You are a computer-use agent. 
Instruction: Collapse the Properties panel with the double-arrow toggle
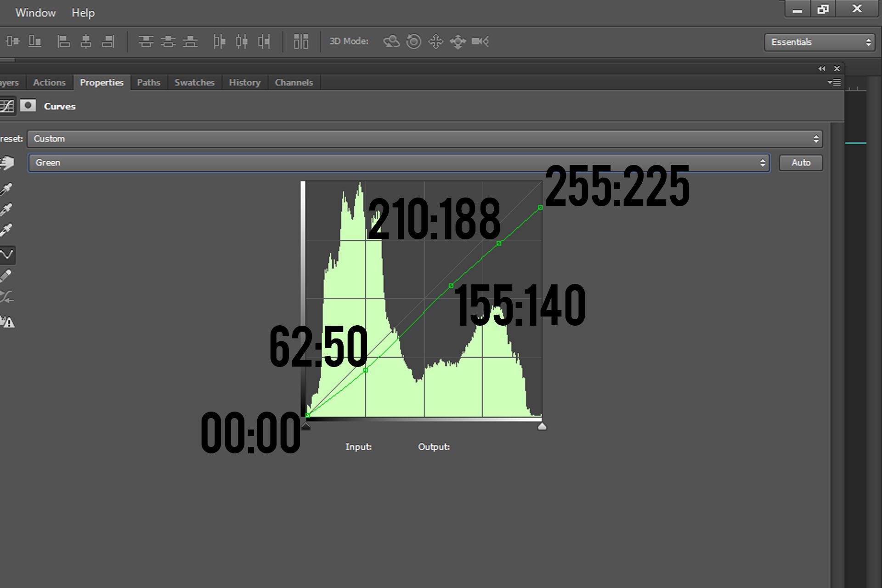821,68
